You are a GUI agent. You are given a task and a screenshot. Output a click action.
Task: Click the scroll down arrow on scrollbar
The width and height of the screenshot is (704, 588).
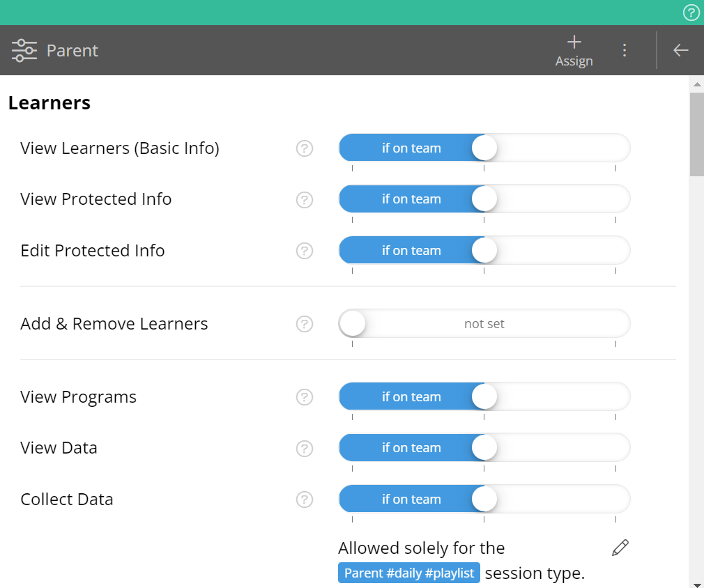click(x=696, y=583)
